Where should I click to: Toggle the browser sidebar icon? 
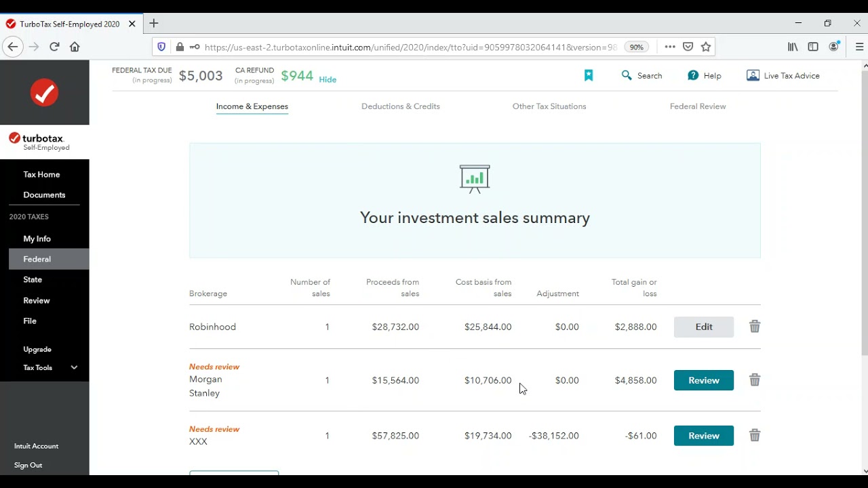click(x=813, y=47)
